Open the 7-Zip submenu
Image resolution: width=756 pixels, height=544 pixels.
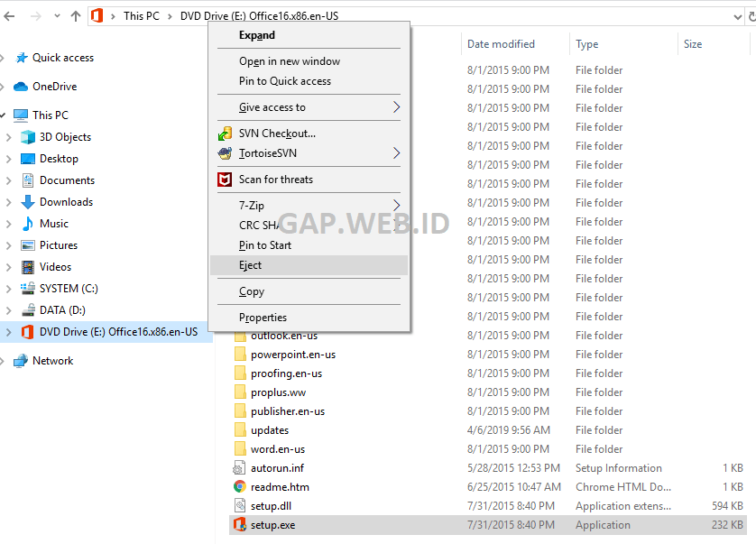click(309, 206)
